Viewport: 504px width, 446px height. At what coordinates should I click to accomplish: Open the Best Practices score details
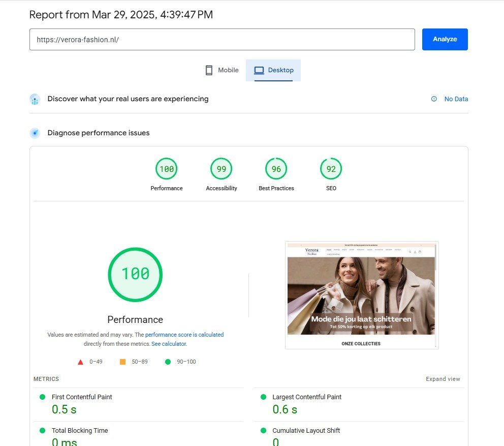tap(276, 168)
